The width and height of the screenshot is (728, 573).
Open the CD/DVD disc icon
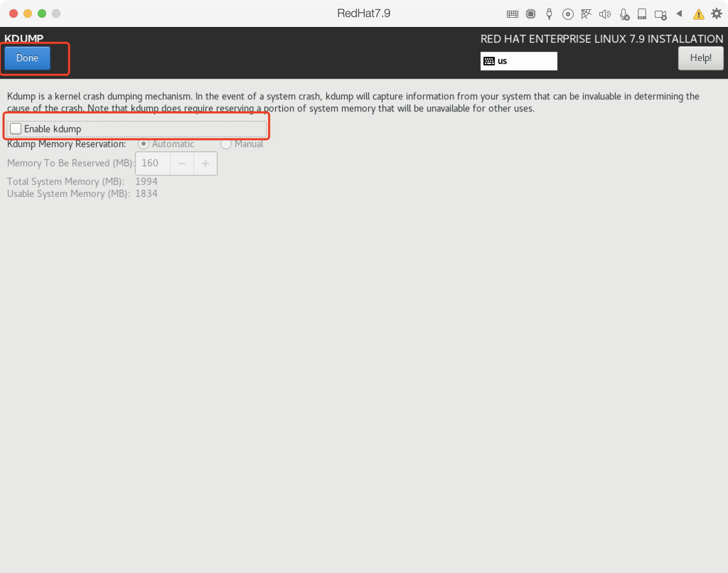point(568,14)
